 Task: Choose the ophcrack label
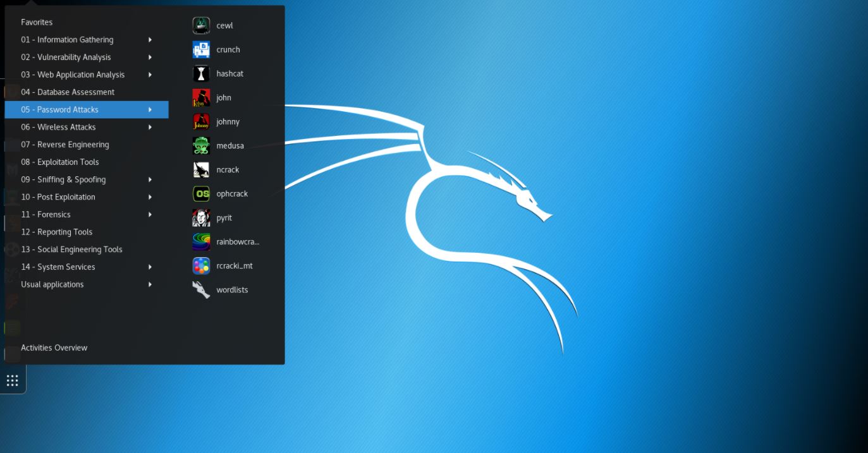(232, 194)
